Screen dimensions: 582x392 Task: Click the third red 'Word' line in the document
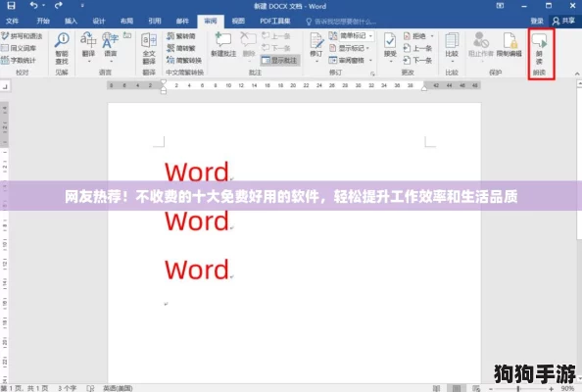pos(197,269)
